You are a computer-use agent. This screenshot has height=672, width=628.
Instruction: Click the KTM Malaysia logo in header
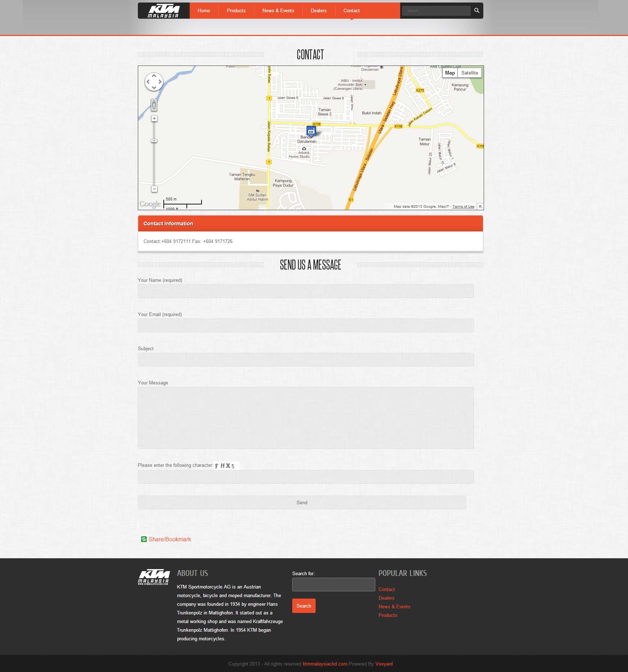click(x=164, y=11)
